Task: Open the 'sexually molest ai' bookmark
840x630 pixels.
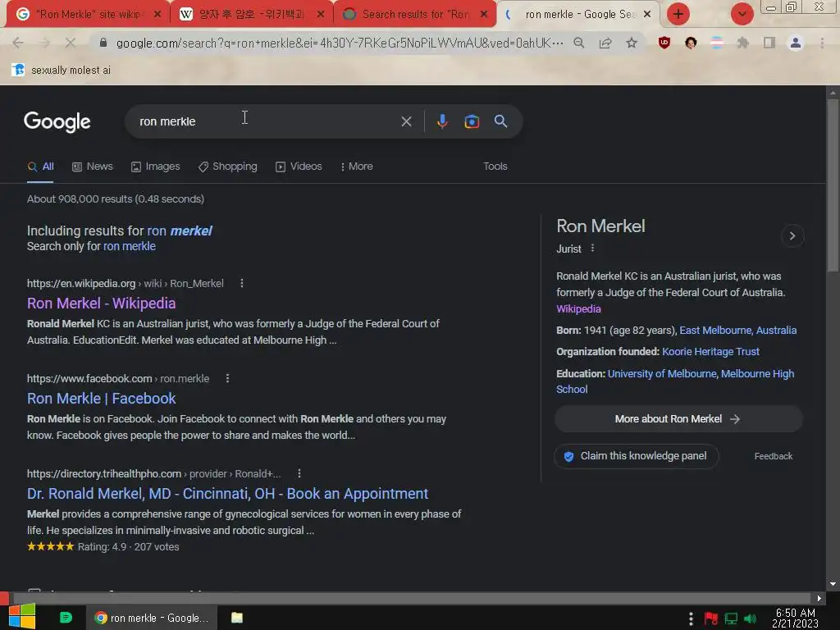Action: pyautogui.click(x=61, y=71)
